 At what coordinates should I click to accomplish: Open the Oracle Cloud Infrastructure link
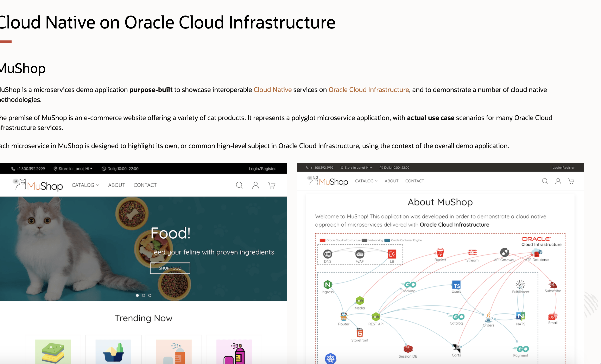click(x=369, y=90)
